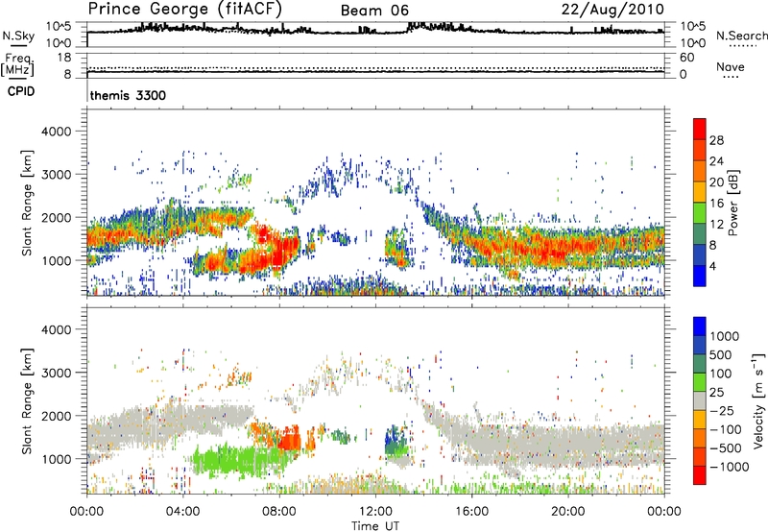768x532 pixels.
Task: Click the velocity colorbar label "-1000"
Action: (729, 467)
